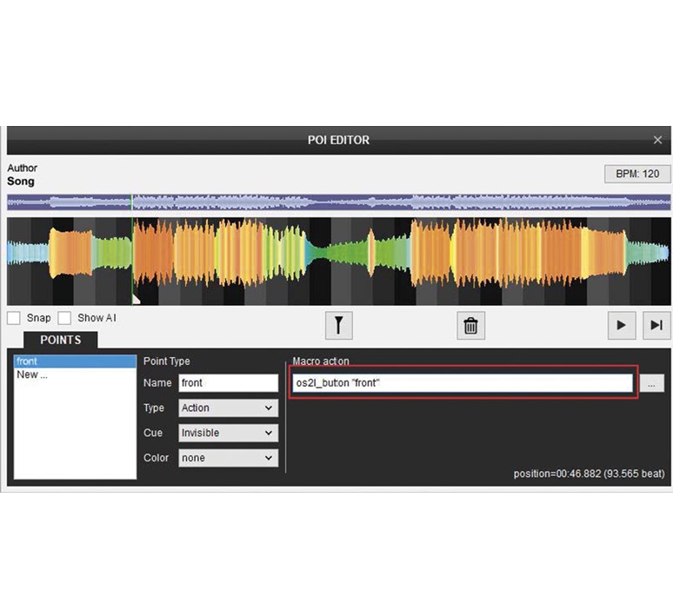Click the large colored waveform display
This screenshot has width=673, height=616.
click(x=338, y=261)
